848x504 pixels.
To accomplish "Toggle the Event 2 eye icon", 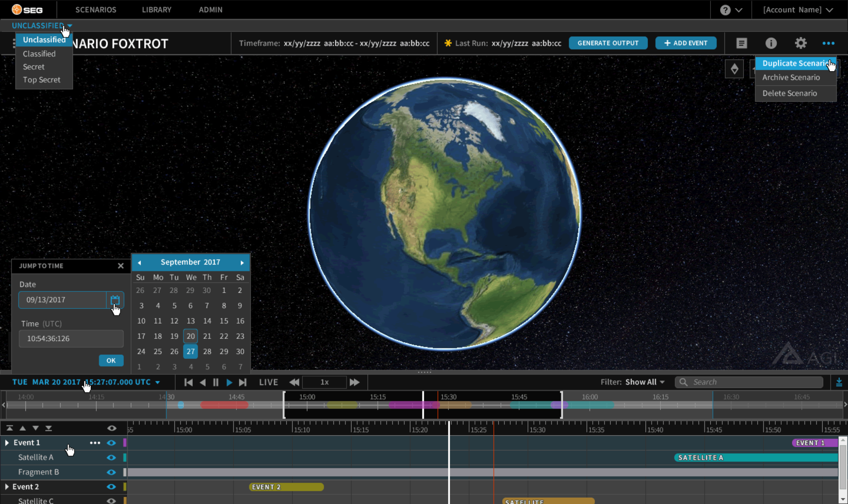I will coord(111,487).
